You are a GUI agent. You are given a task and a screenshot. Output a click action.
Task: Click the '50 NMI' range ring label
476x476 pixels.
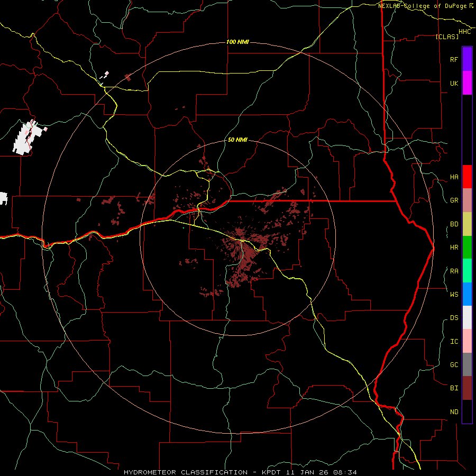click(237, 140)
